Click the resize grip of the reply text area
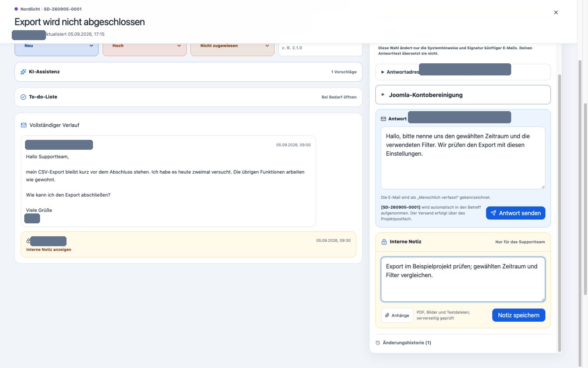Viewport: 588px width, 368px height. tap(543, 187)
